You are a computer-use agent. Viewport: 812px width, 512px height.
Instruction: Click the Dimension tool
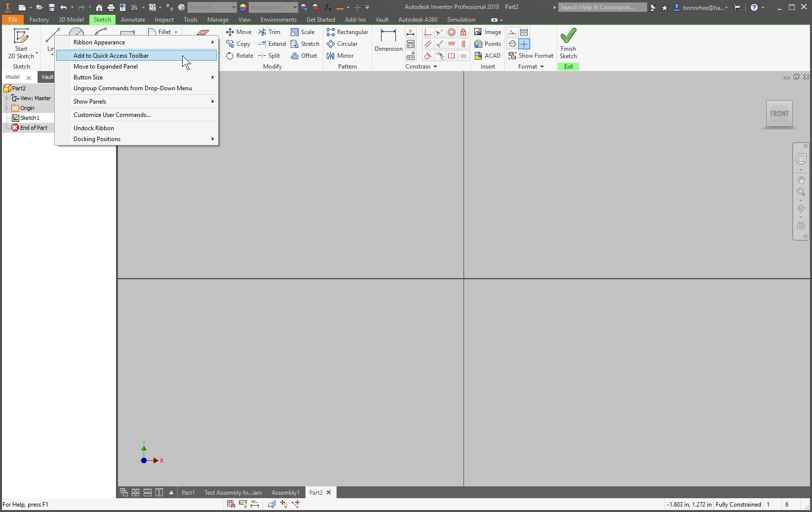click(x=388, y=42)
